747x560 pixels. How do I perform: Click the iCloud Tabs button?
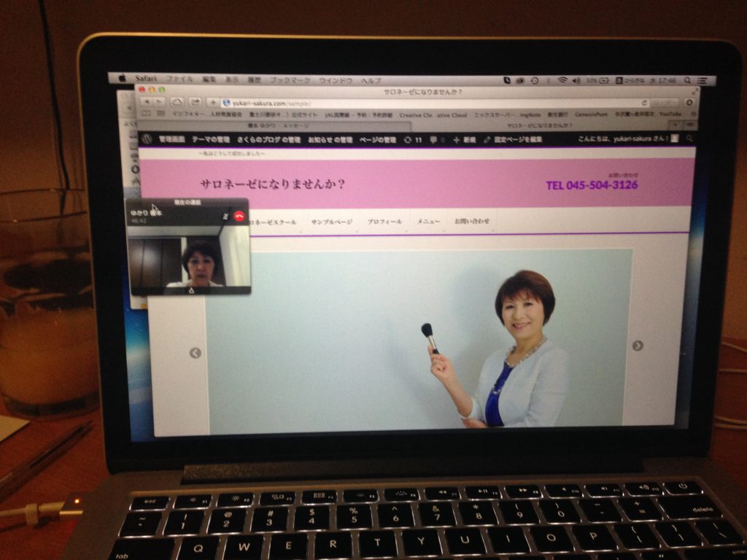(177, 102)
